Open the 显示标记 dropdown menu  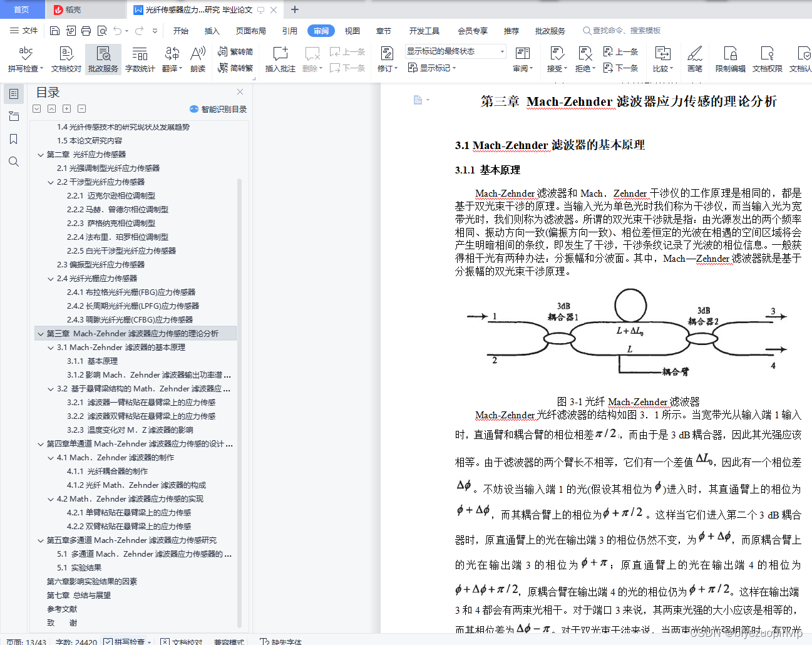coord(432,68)
